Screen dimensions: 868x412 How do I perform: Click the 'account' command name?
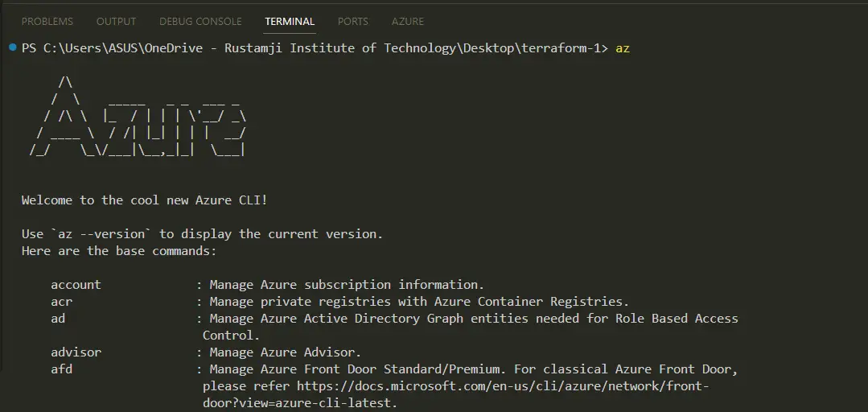tap(76, 285)
